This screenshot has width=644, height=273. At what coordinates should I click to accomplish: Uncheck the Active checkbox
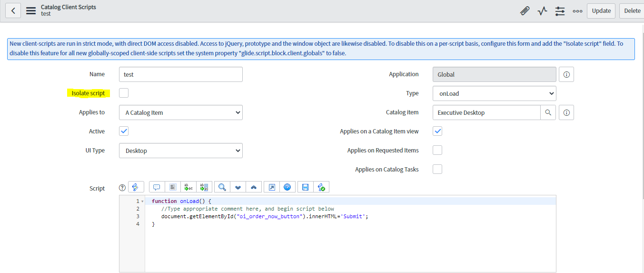(124, 131)
